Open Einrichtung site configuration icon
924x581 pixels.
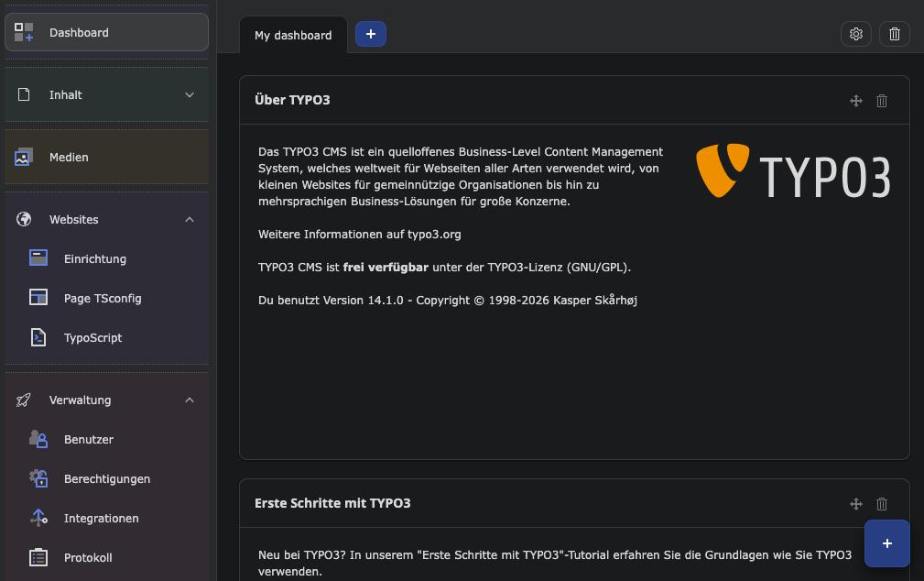click(x=38, y=258)
